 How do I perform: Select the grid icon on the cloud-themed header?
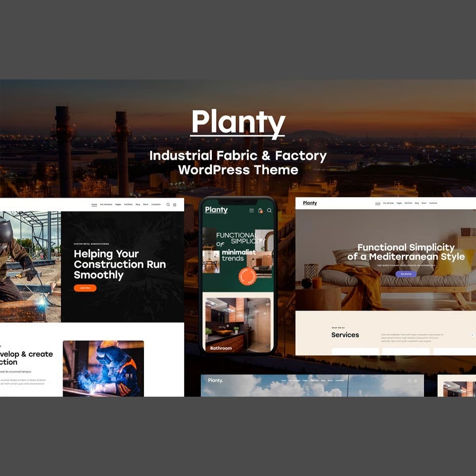coord(415,381)
